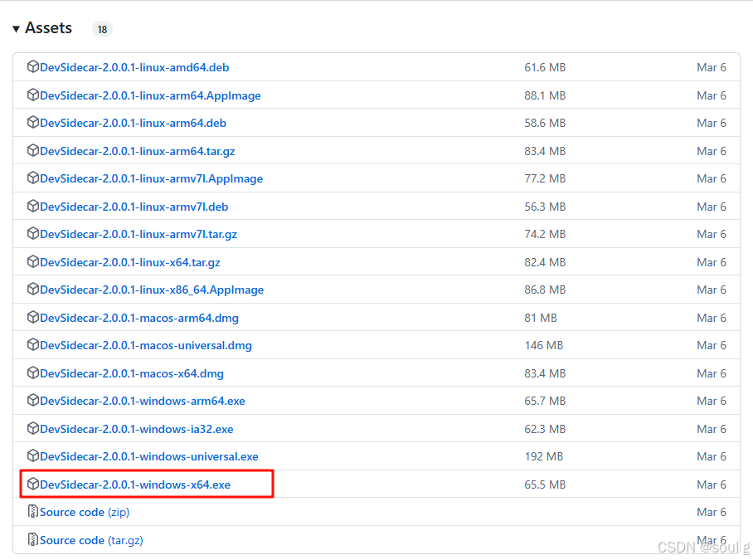Screen dimensions: 753x560
Task: Download DevSidecar-2.0.0.1-windows-ia32.exe
Action: tap(136, 429)
